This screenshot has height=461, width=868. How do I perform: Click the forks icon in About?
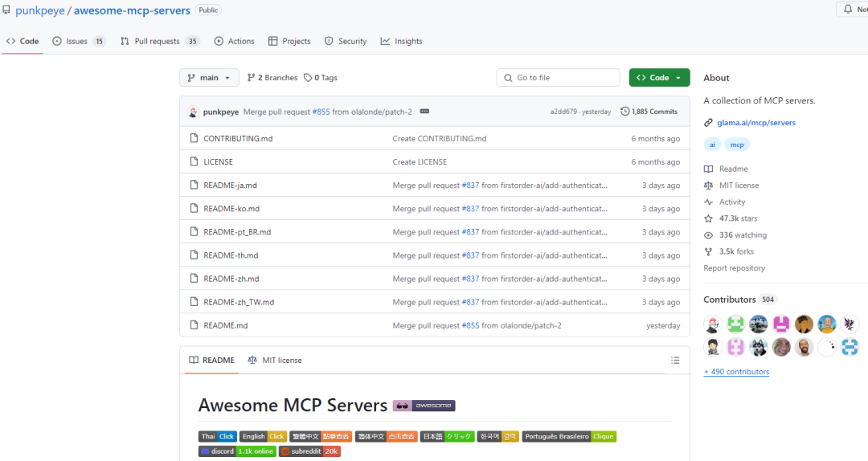click(x=708, y=252)
